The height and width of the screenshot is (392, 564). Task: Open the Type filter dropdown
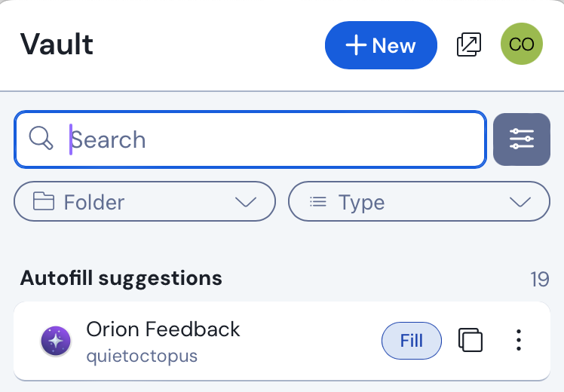pyautogui.click(x=419, y=202)
